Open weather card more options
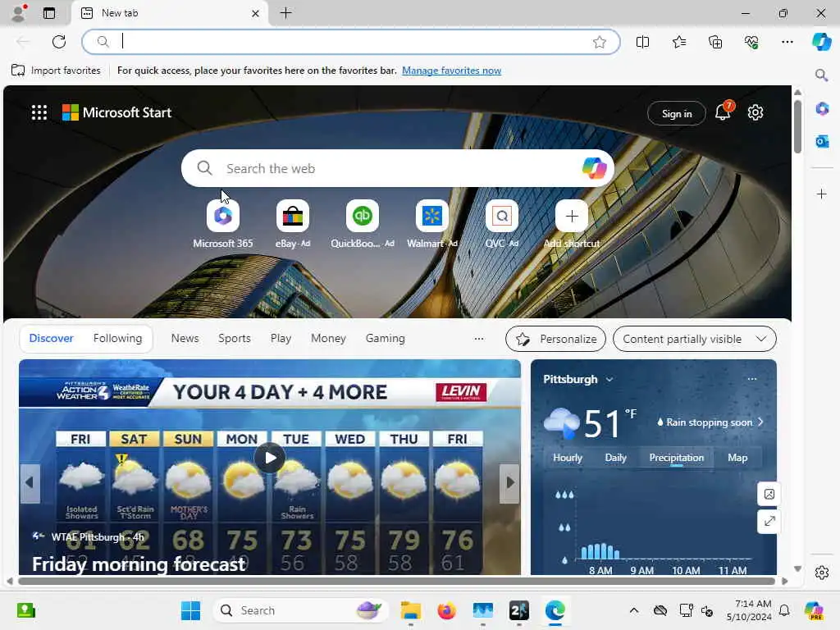 (x=752, y=379)
